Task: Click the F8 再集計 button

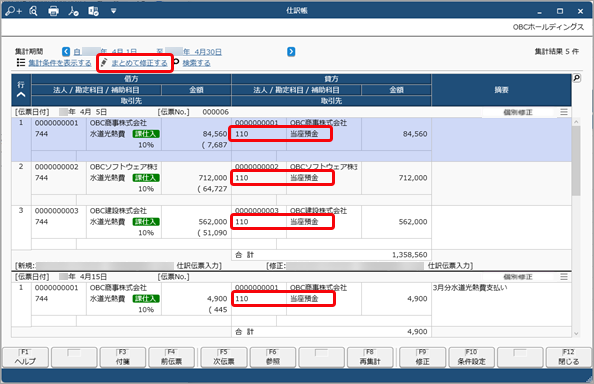Action: [x=370, y=357]
